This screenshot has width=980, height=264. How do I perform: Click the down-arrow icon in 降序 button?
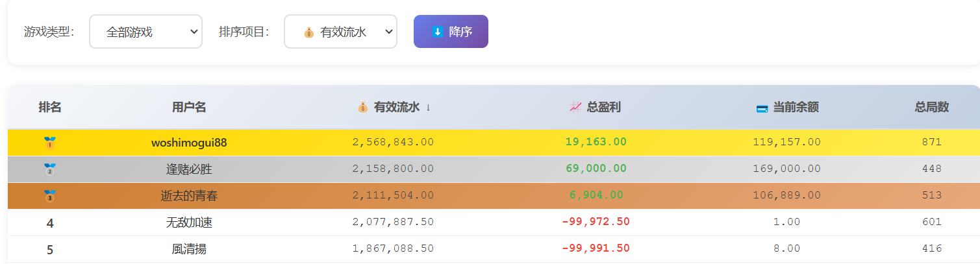tap(438, 32)
